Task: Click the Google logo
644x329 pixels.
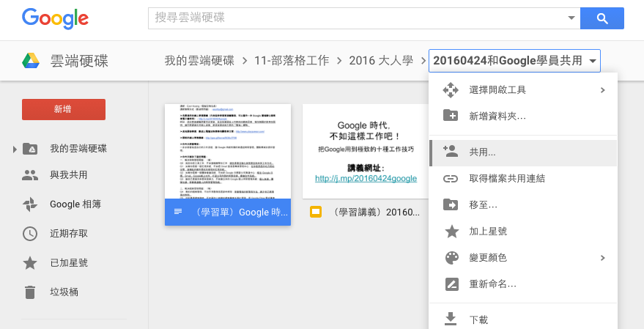Action: coord(55,19)
